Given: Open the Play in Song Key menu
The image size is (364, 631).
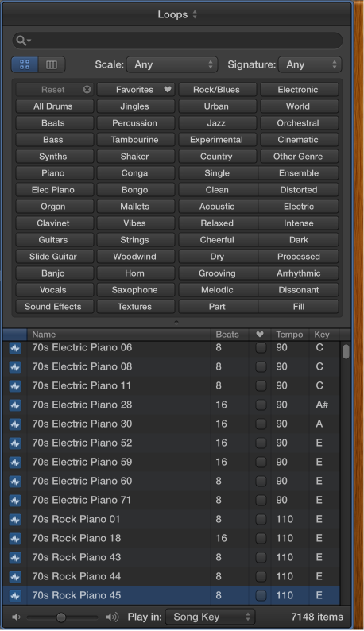Looking at the screenshot, I should coord(210,617).
